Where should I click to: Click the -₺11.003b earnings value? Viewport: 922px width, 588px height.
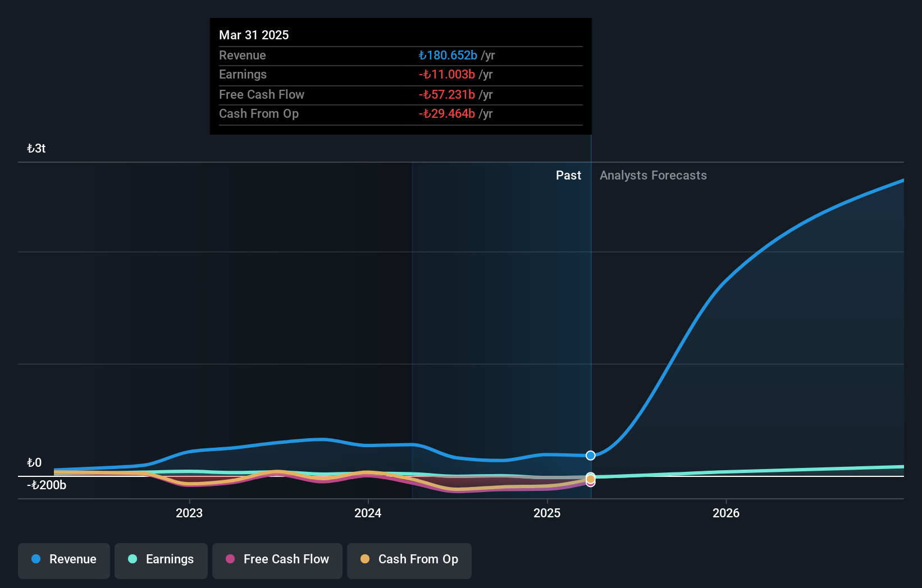[x=447, y=75]
